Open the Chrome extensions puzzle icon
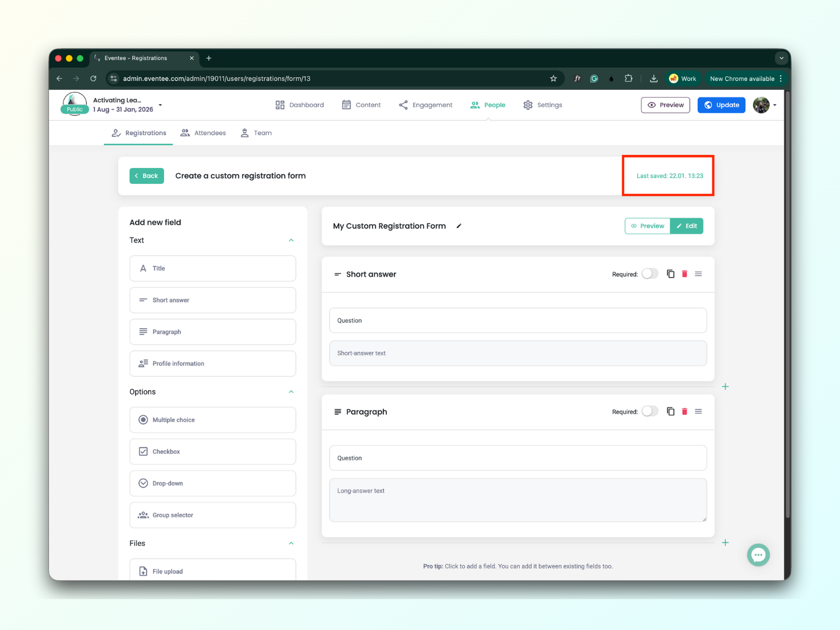Screen dimensions: 840x630 point(628,79)
